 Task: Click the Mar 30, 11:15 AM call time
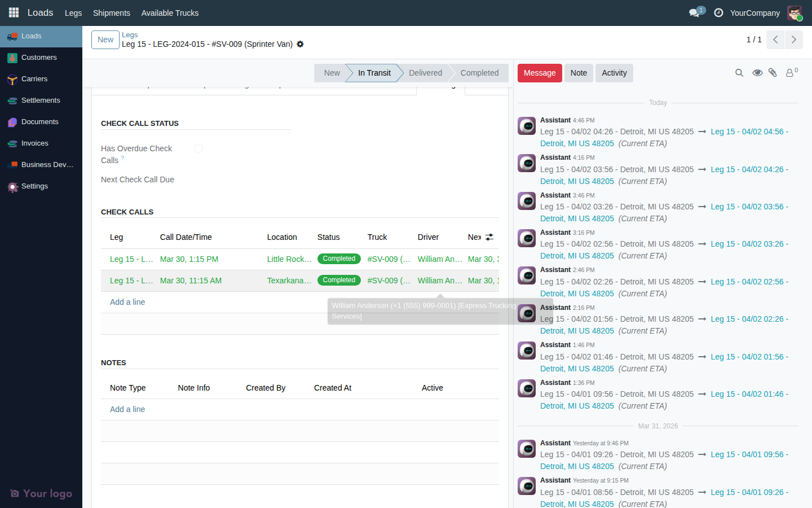click(191, 281)
